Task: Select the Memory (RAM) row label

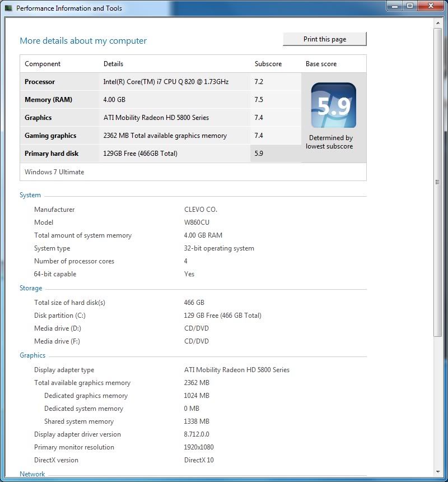Action: point(49,100)
